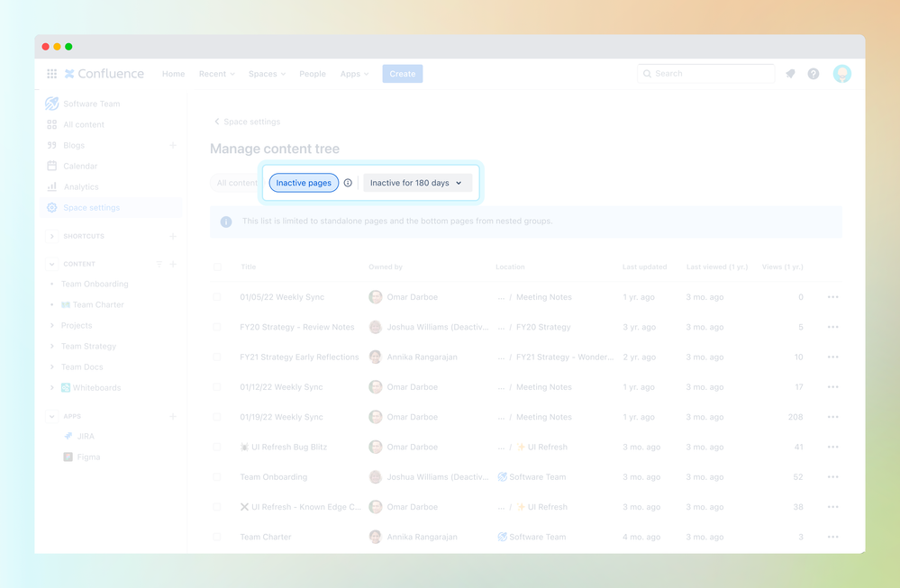Viewport: 900px width, 588px height.
Task: Expand the Team Docs tree item
Action: 51,366
